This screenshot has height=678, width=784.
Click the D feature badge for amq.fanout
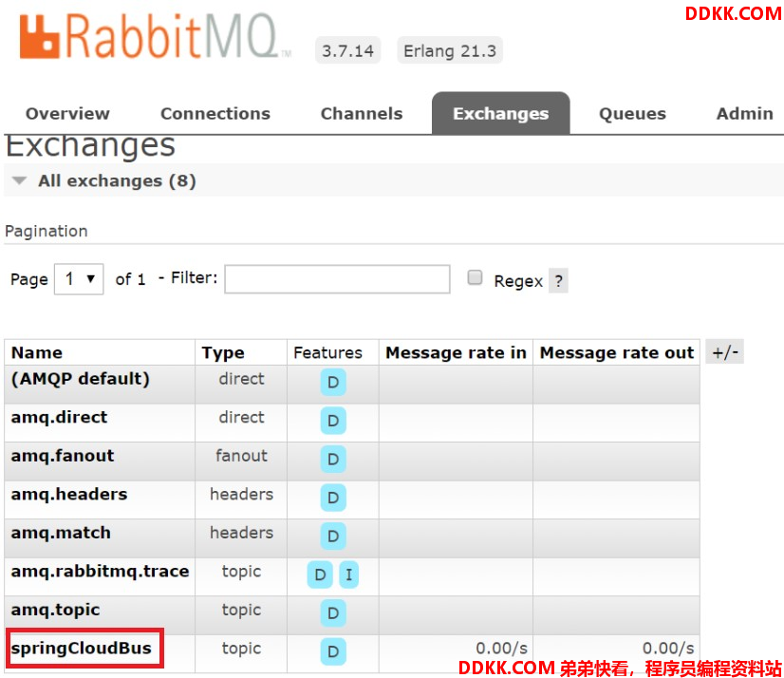(x=333, y=460)
